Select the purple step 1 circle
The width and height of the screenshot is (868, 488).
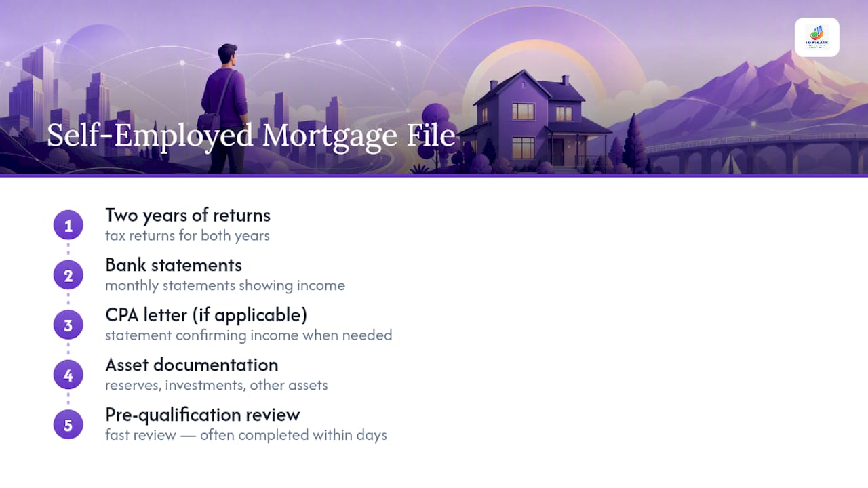(x=68, y=226)
